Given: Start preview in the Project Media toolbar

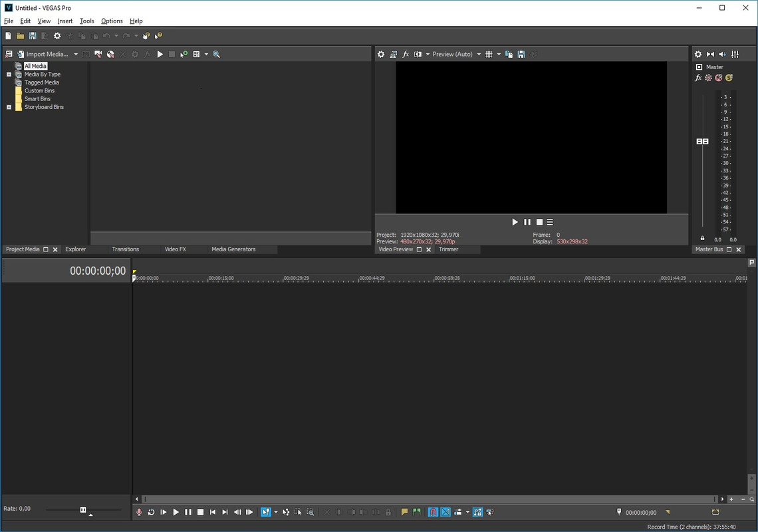Looking at the screenshot, I should 160,54.
